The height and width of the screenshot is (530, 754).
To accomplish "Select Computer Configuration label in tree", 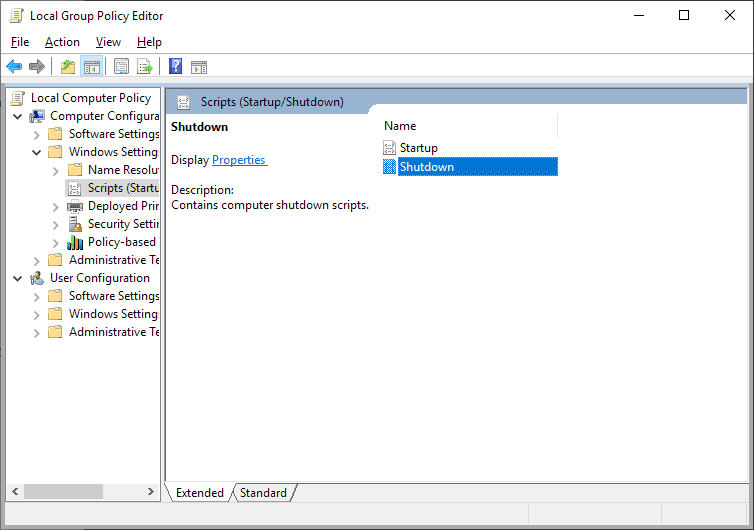I will point(104,116).
